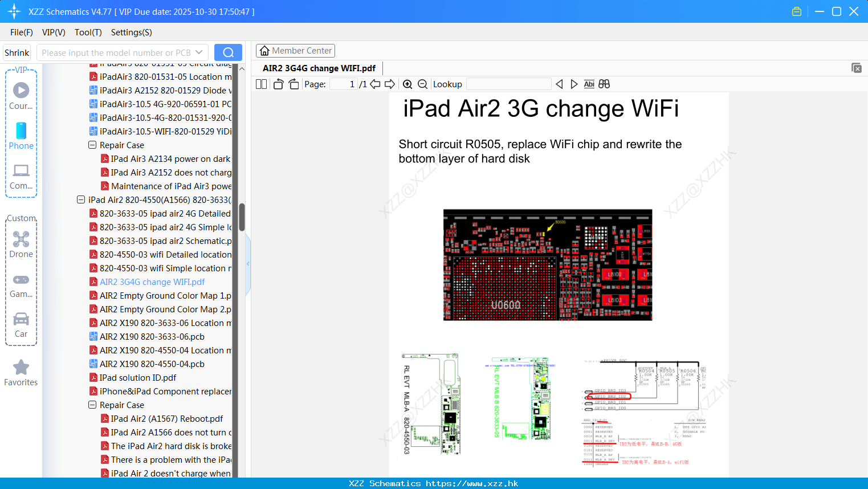868x489 pixels.
Task: Open IPad solution ID.pdf
Action: point(133,378)
